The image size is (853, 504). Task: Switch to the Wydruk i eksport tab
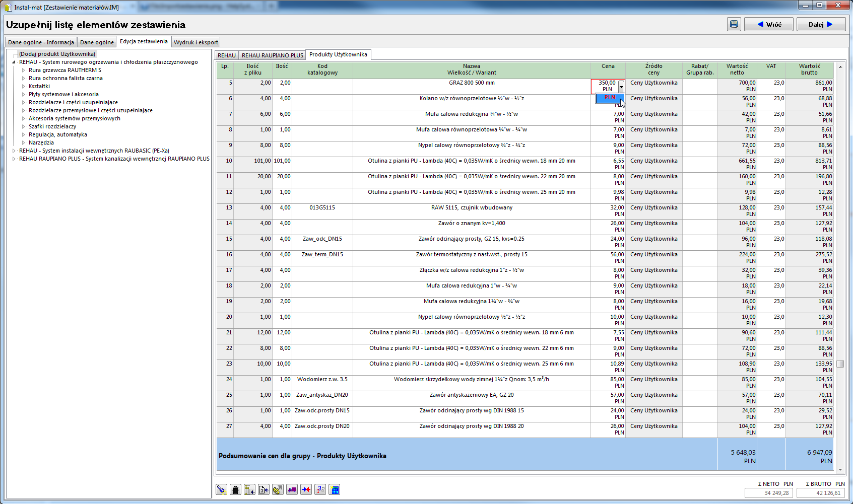click(x=195, y=42)
